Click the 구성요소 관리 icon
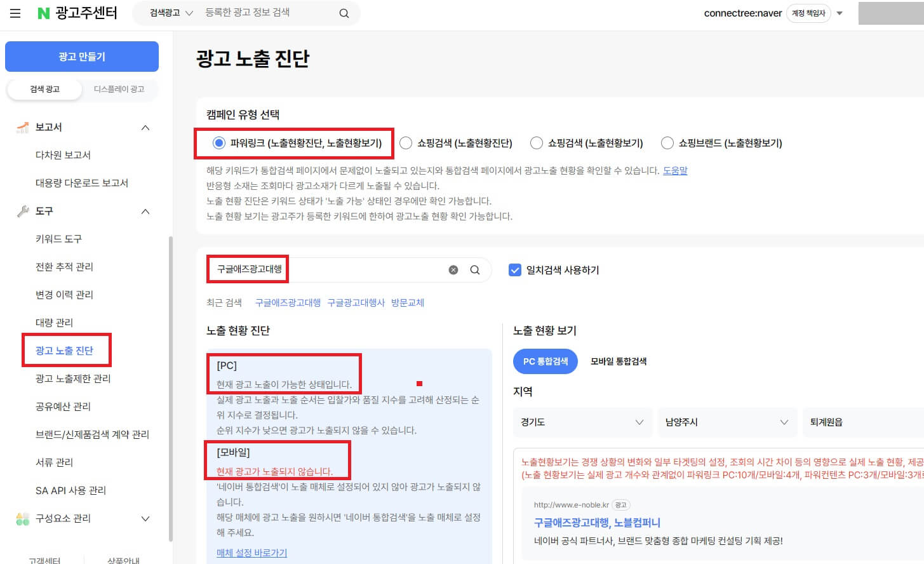The image size is (924, 564). tap(23, 518)
